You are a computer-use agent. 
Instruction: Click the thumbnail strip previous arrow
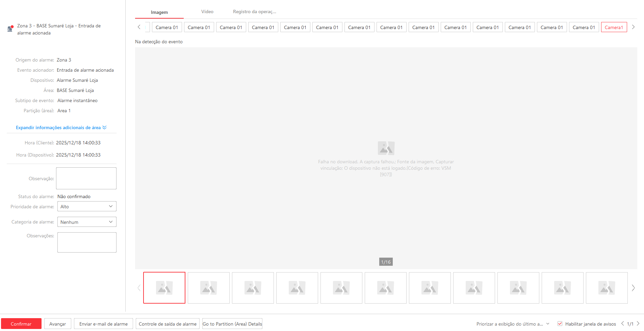[139, 288]
